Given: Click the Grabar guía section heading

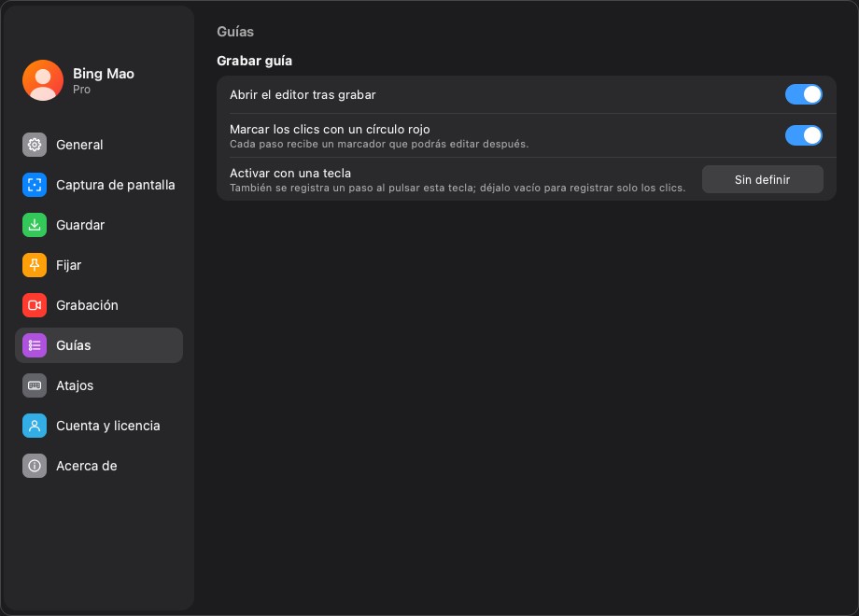Looking at the screenshot, I should coord(254,61).
